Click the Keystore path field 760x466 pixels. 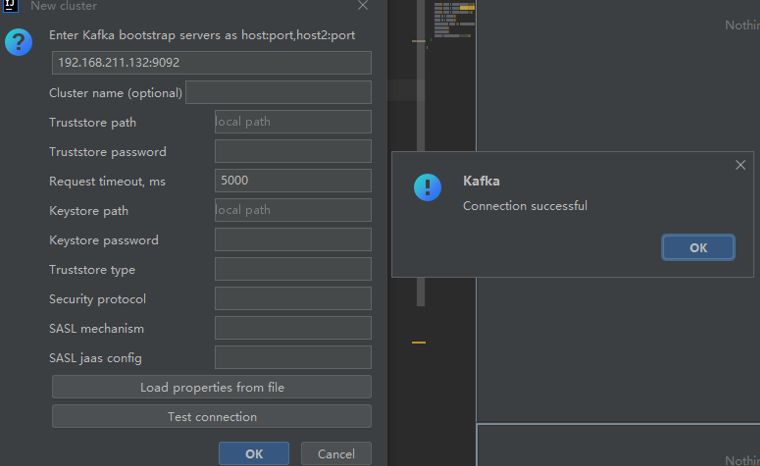[293, 210]
